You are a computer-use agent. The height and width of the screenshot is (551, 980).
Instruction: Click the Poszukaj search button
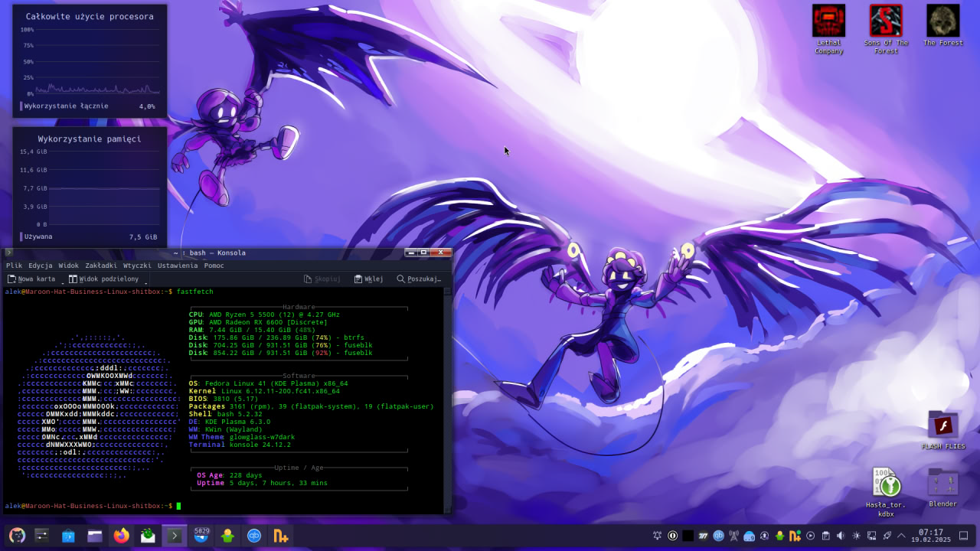pos(419,279)
